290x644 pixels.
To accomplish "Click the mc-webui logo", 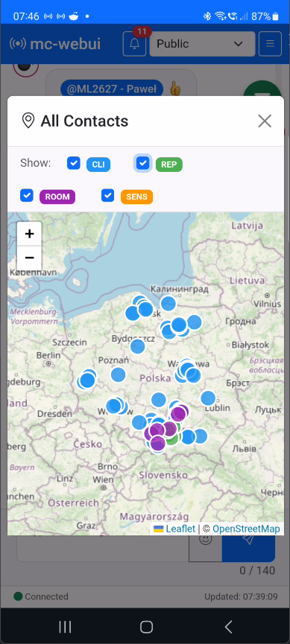I will [x=54, y=44].
